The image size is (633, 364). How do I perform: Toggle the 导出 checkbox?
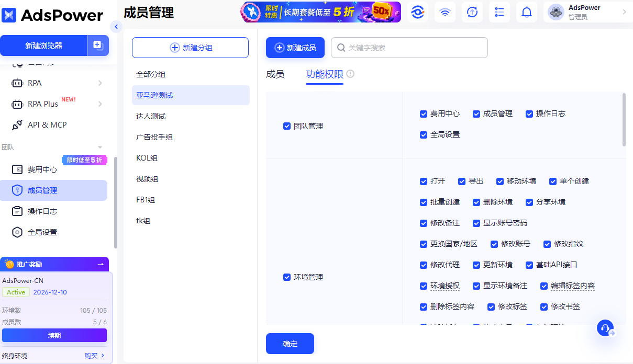(462, 181)
